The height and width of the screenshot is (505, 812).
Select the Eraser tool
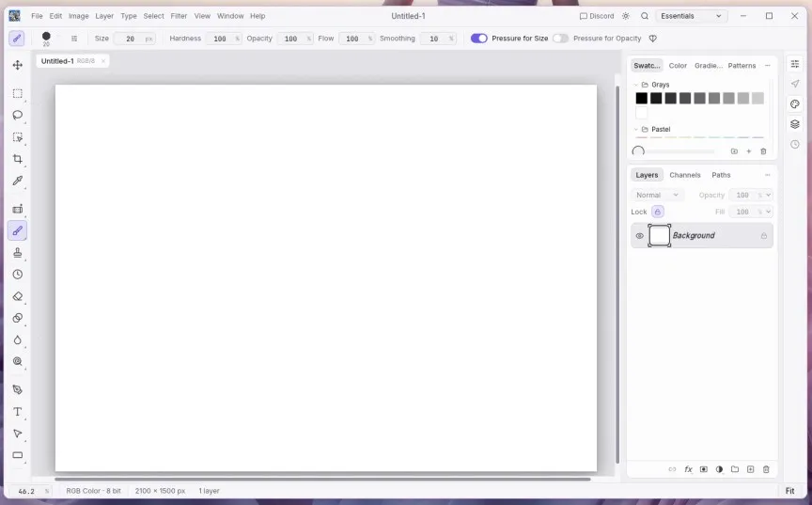18,296
